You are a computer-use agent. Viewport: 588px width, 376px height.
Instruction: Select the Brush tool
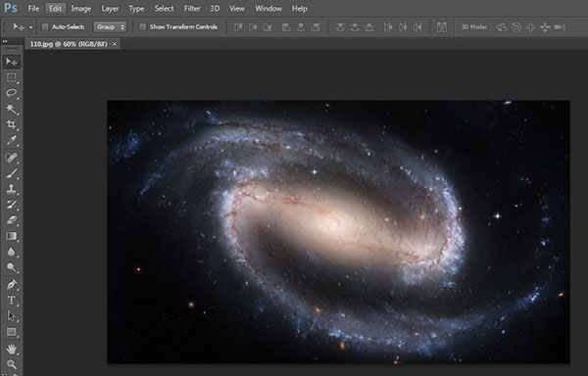point(11,173)
